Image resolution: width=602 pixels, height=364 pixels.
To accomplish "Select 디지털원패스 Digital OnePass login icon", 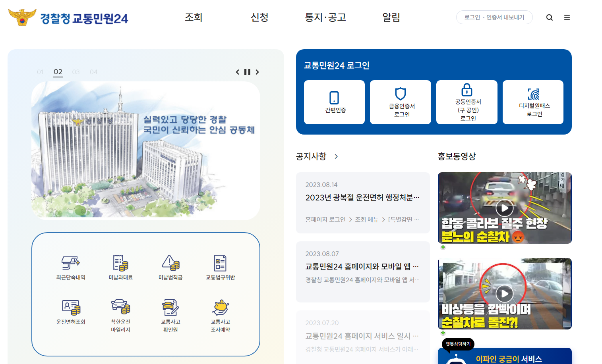I will coord(533,102).
